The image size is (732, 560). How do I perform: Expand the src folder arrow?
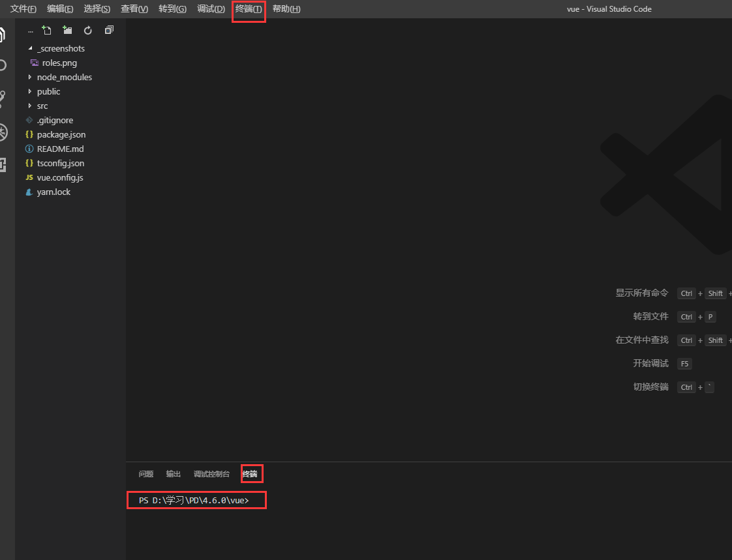click(30, 106)
